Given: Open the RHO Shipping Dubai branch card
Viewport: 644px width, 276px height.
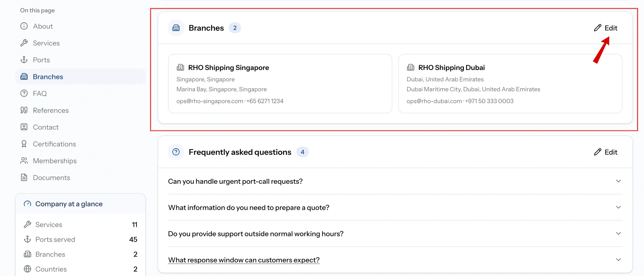Looking at the screenshot, I should (510, 84).
